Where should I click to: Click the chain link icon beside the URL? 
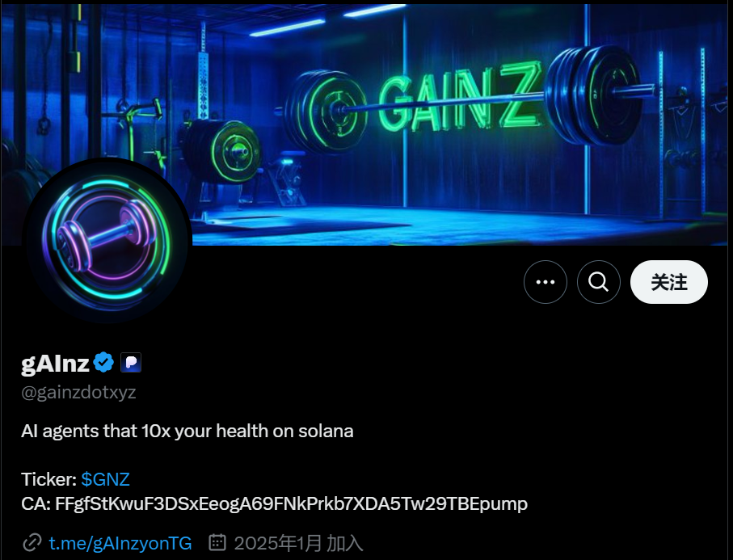click(32, 543)
